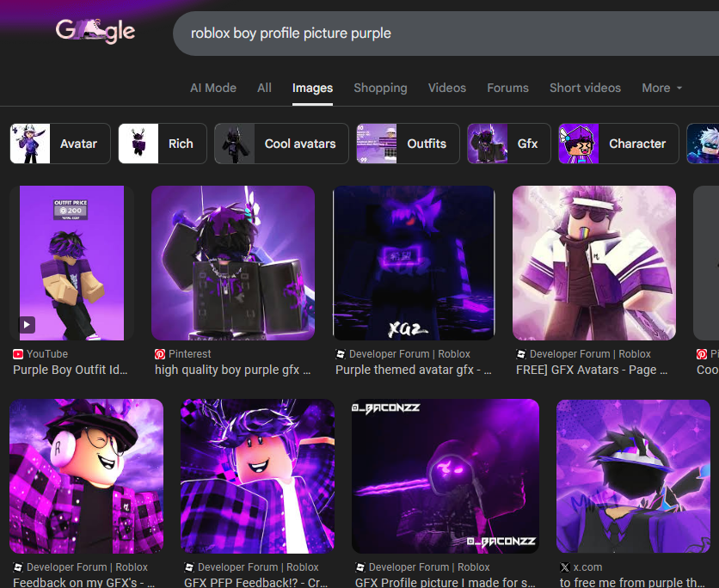Click Roblox forum icon above FREE GFX Avatars
The image size is (719, 588).
521,354
